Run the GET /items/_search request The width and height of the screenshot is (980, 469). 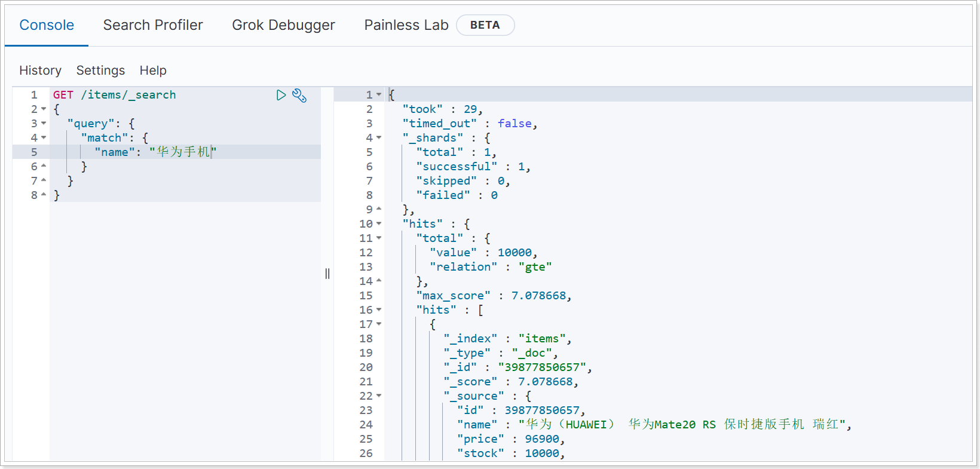[x=281, y=95]
